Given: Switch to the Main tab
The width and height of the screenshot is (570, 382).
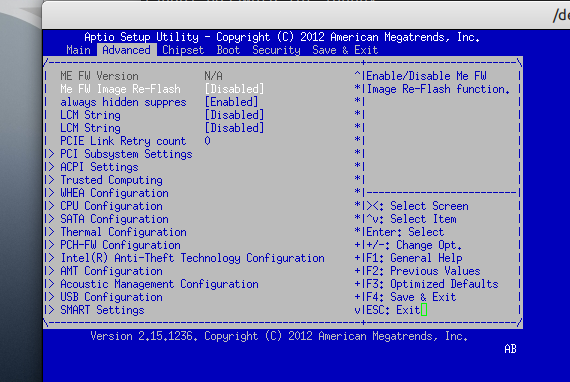Looking at the screenshot, I should click(78, 50).
